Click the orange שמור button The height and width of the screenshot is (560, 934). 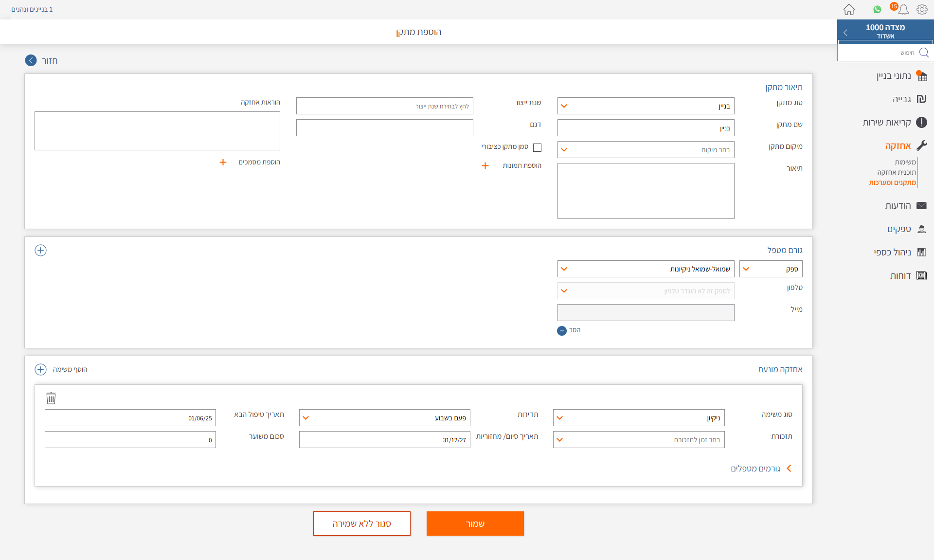(x=475, y=524)
